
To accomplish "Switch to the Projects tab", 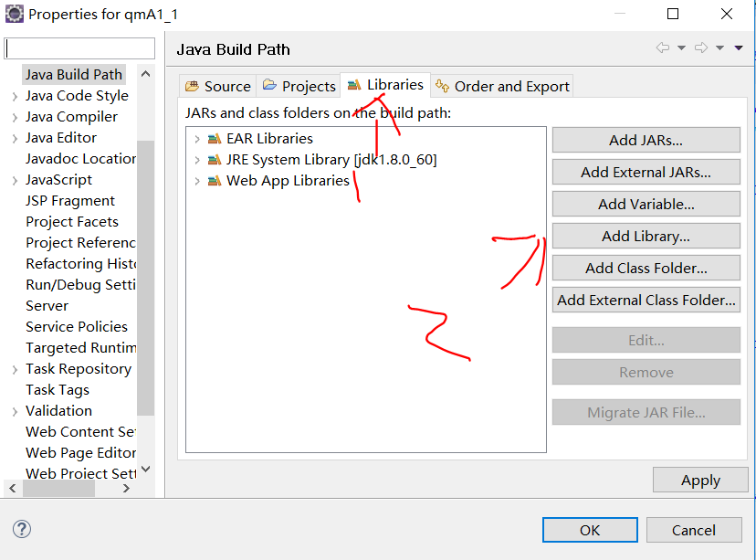I will (299, 87).
